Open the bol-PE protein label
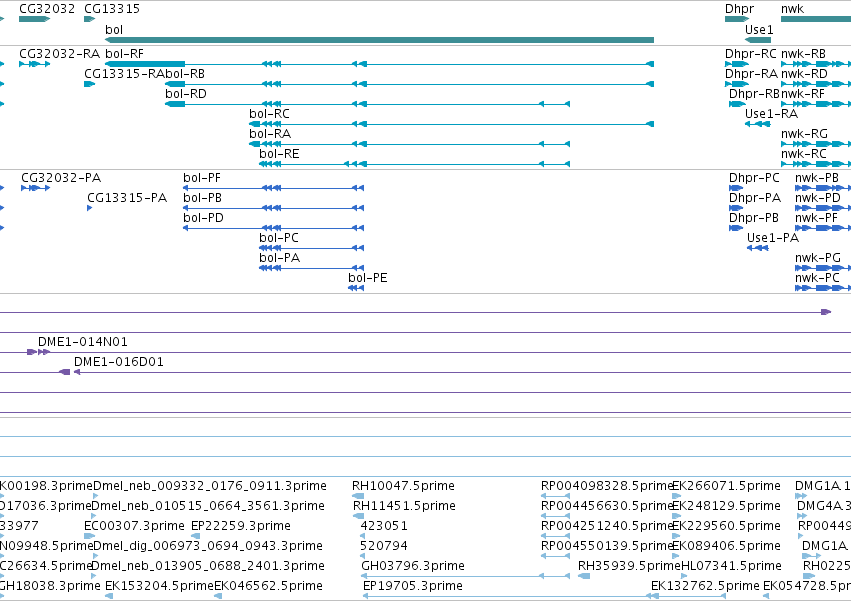Viewport: 851px width, 601px height. pyautogui.click(x=367, y=278)
